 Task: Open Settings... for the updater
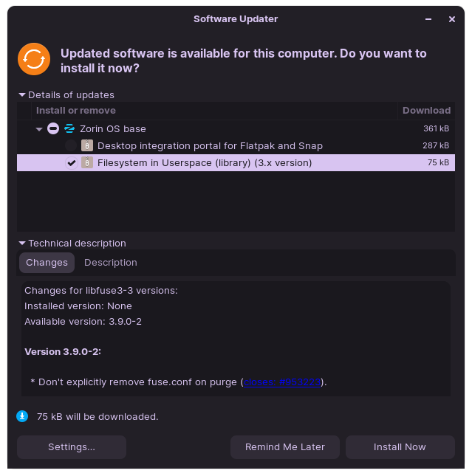72,447
